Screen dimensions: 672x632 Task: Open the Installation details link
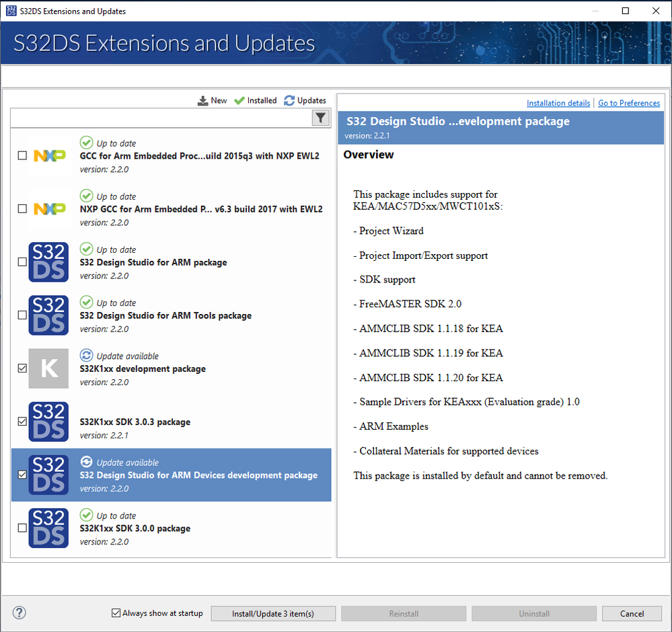(x=558, y=103)
